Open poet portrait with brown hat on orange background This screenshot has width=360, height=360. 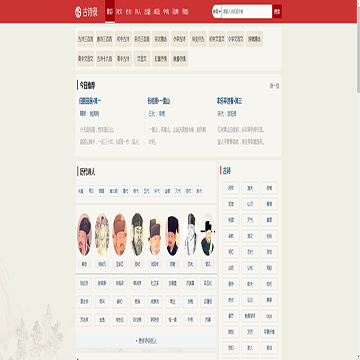[120, 235]
